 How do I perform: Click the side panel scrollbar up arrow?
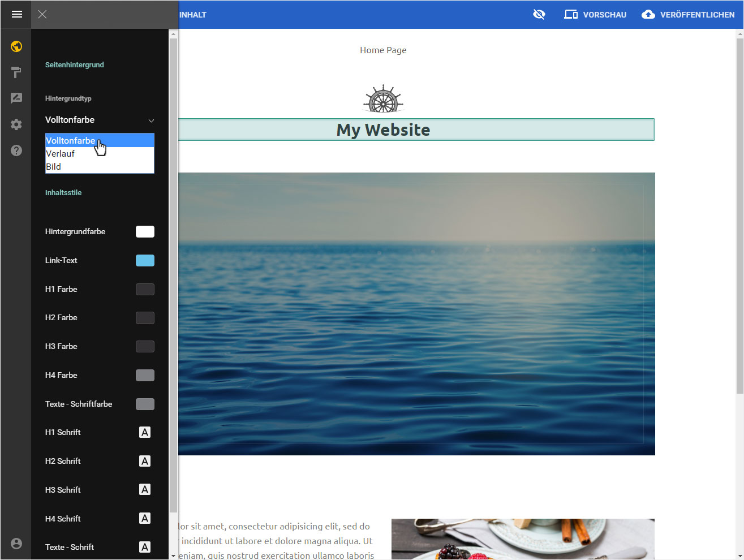tap(173, 34)
